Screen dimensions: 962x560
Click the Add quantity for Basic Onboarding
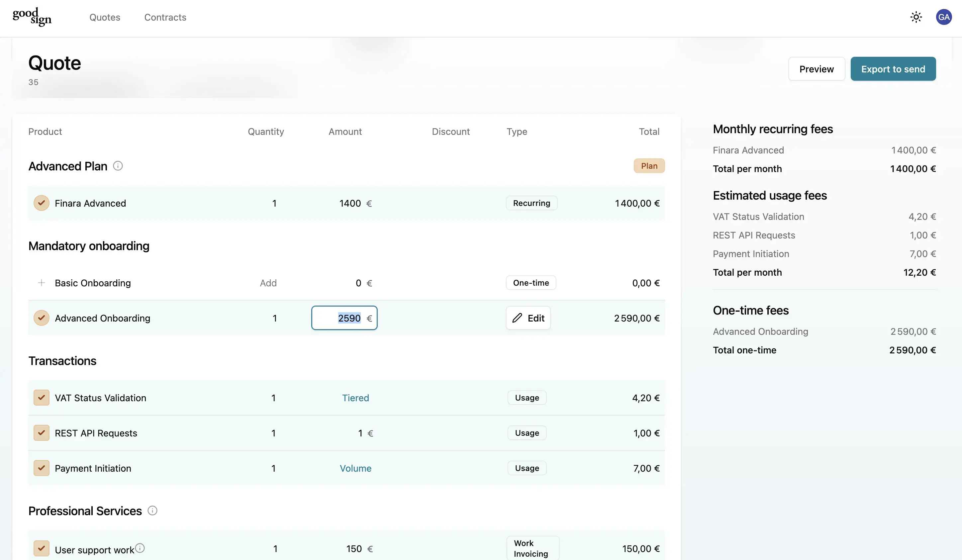point(268,283)
